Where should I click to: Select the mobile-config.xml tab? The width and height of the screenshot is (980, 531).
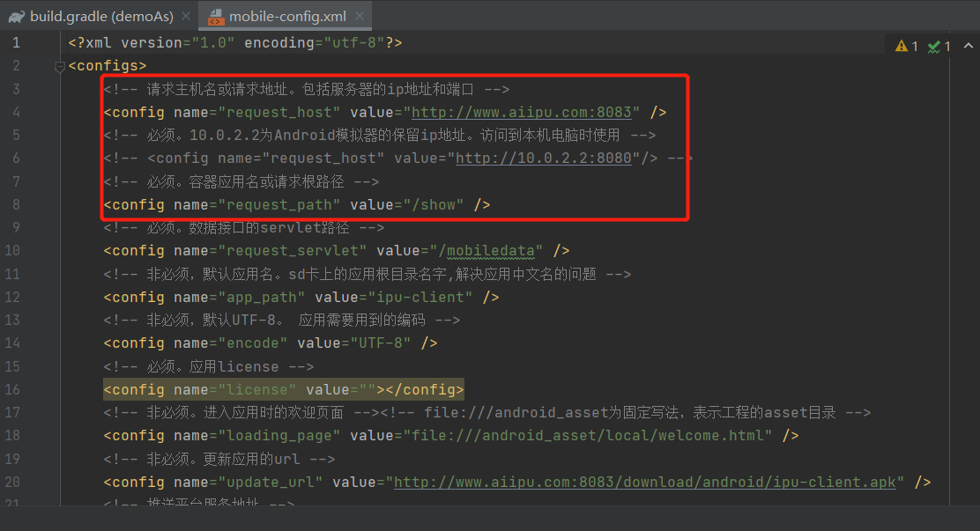(x=286, y=16)
